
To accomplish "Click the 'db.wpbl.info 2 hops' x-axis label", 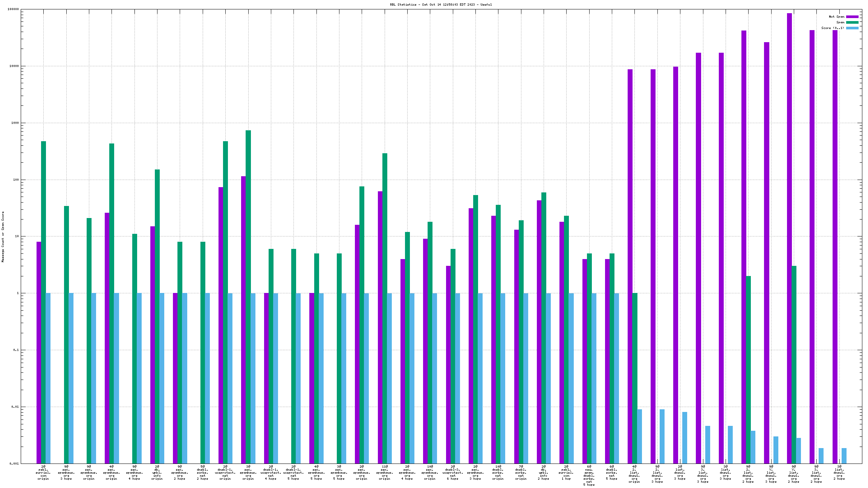I will 544,473.
